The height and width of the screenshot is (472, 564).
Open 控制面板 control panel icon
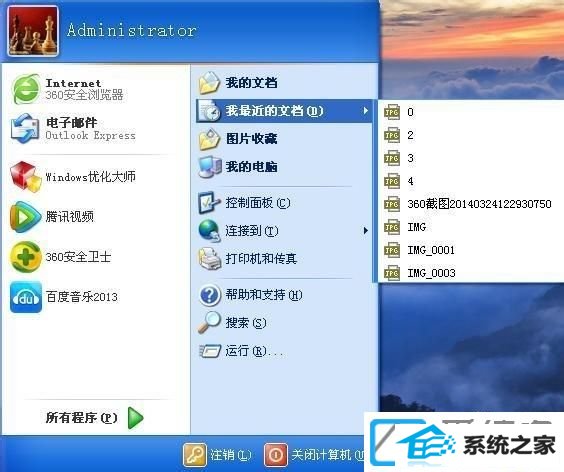tap(209, 203)
